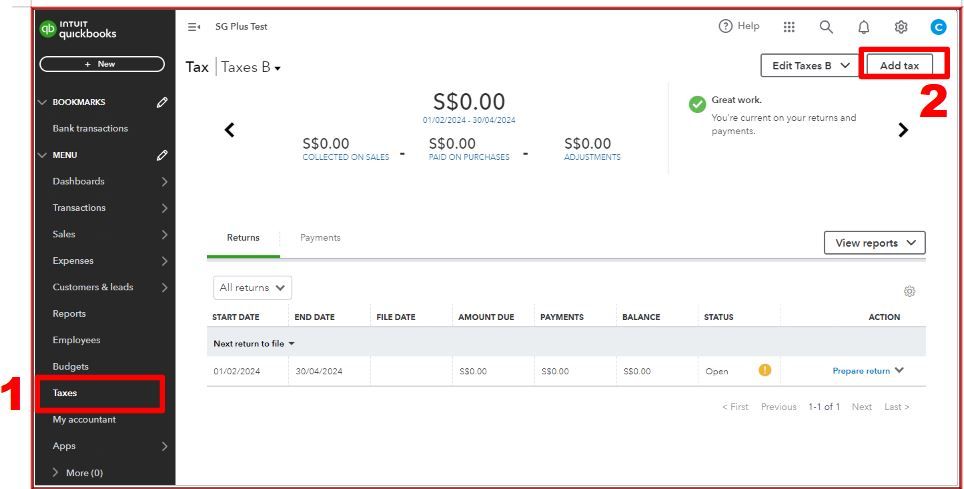
Task: Open Reports in the sidebar
Action: tap(69, 314)
